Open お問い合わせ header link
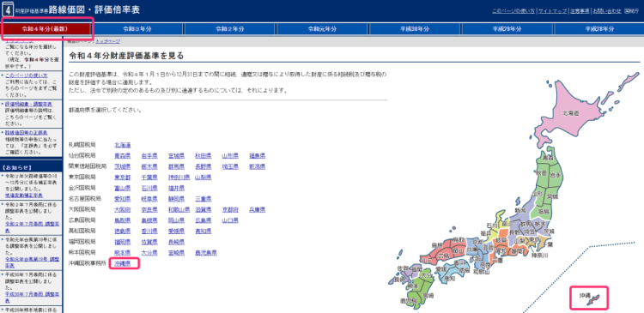Image resolution: width=644 pixels, height=313 pixels. 607,10
